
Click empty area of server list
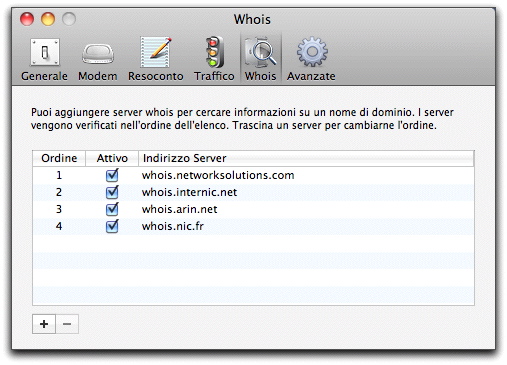pyautogui.click(x=253, y=270)
